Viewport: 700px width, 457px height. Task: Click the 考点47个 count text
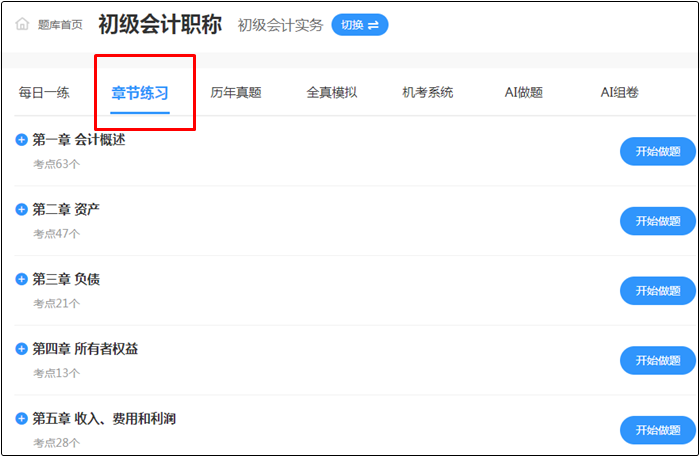57,234
